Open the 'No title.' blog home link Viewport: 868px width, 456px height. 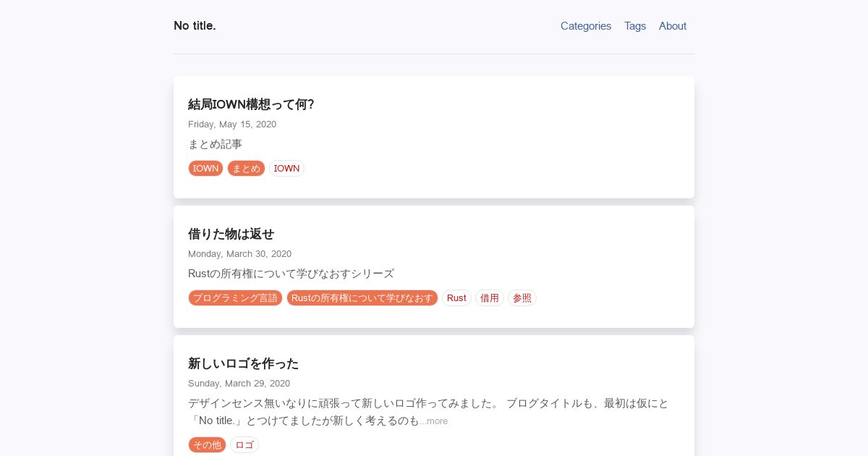[x=195, y=25]
